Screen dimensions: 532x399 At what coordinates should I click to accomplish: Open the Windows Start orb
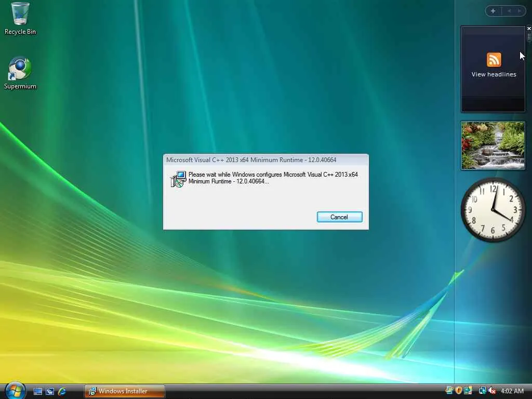[14, 391]
